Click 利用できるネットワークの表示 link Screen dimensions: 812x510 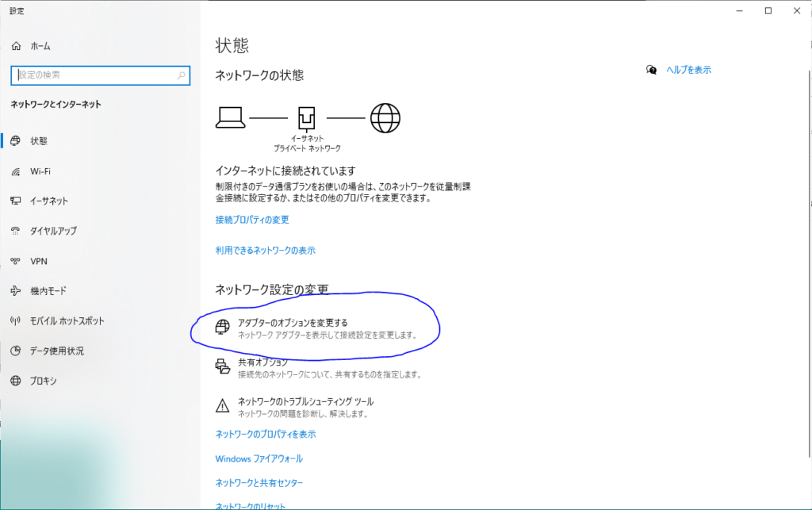264,250
